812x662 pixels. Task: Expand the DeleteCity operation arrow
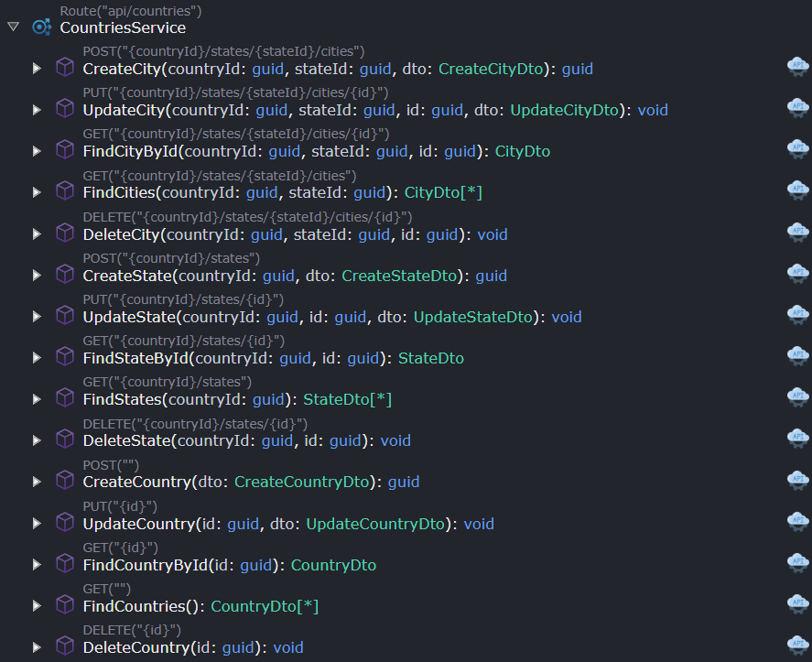click(x=38, y=234)
